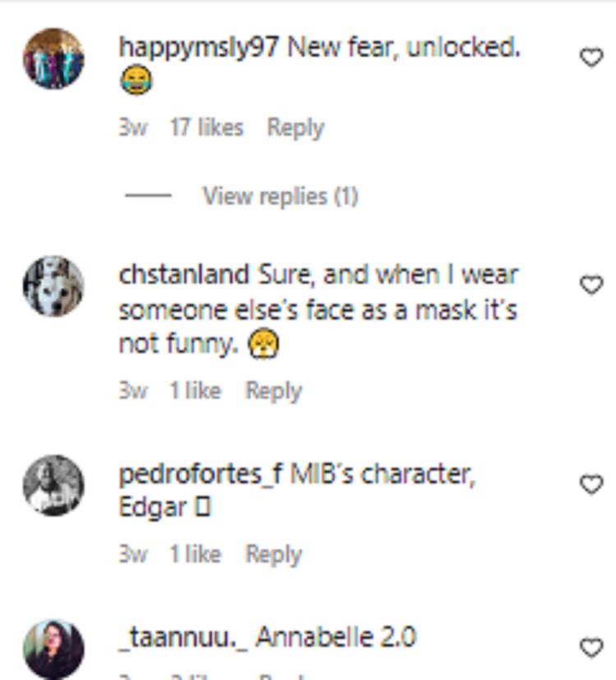Tap the heart on pedrofortes_f's comment
The image size is (616, 680).
591,485
